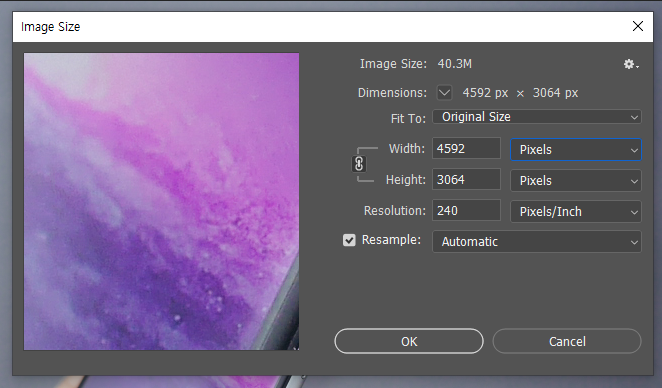Viewport: 662px width, 388px height.
Task: Open the Width units Pixels dropdown
Action: coord(576,150)
